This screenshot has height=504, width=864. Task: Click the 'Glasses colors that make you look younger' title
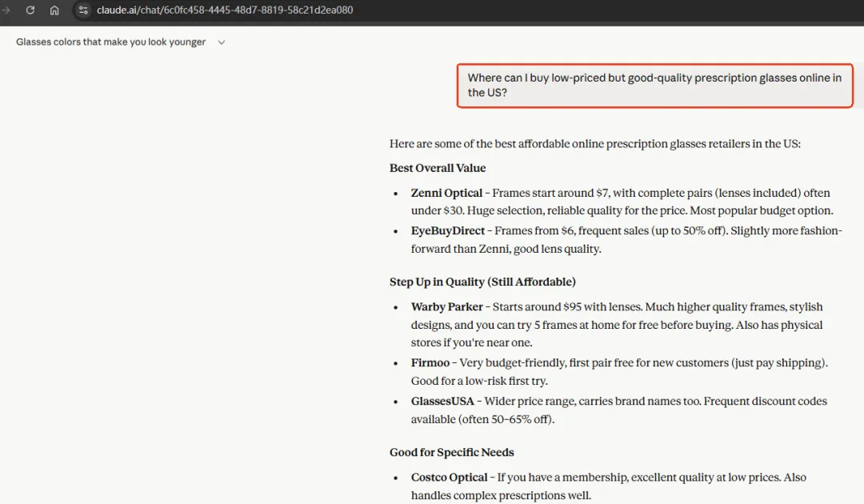pos(110,42)
